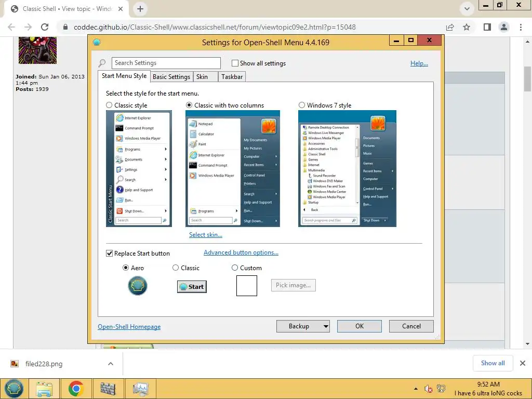
Task: Toggle Chrome side panel icon
Action: (487, 27)
